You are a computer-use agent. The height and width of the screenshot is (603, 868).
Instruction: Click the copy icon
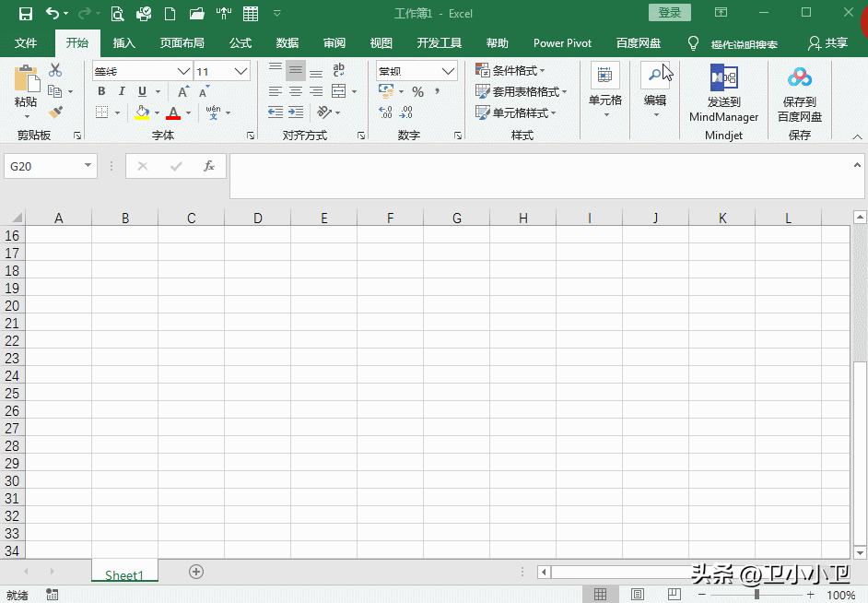click(54, 90)
